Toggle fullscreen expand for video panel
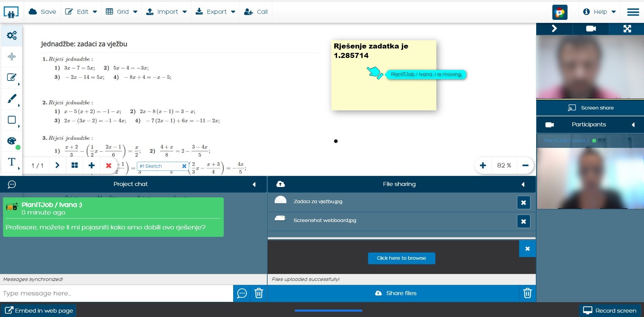The height and width of the screenshot is (317, 644). click(x=627, y=29)
